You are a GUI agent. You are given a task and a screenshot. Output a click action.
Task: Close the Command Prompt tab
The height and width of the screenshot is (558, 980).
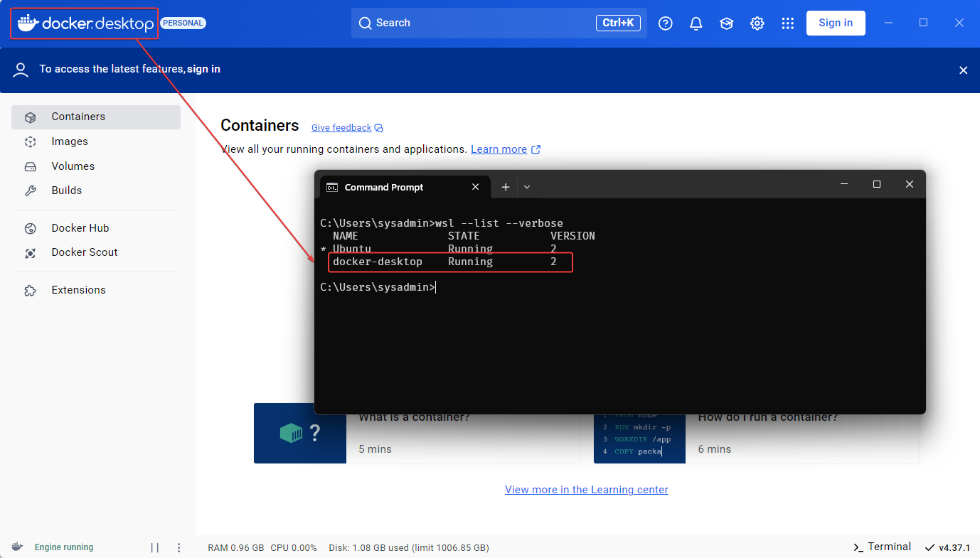(x=476, y=187)
